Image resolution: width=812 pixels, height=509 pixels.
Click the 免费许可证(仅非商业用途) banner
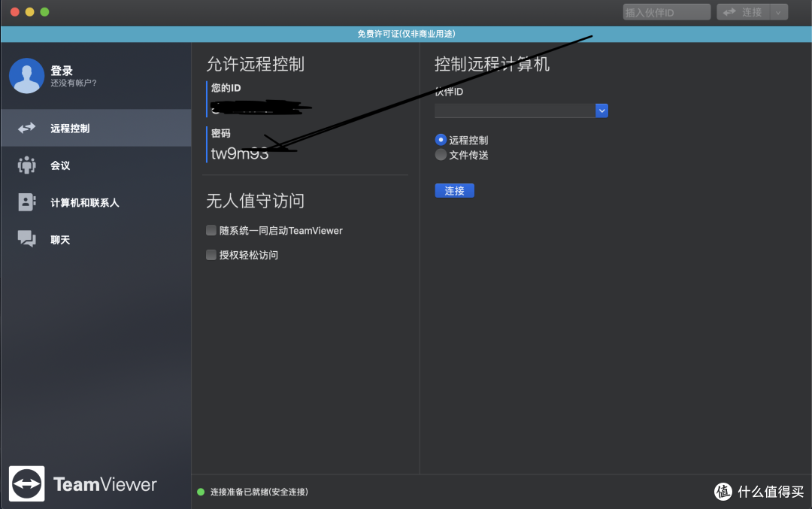coord(406,34)
